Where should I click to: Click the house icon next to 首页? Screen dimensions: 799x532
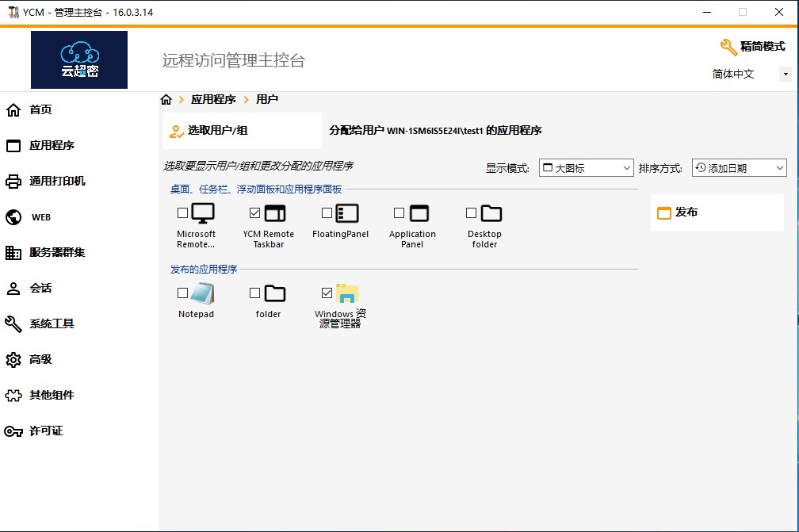tap(13, 109)
